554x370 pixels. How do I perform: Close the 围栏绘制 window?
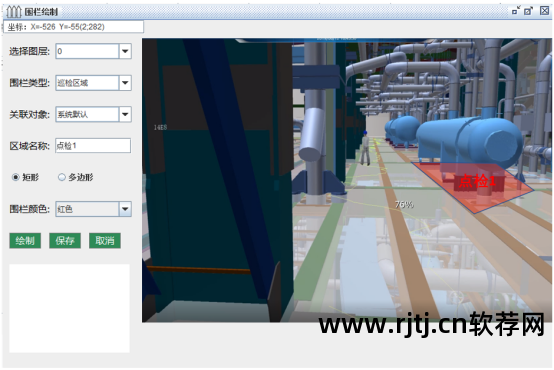(x=544, y=10)
